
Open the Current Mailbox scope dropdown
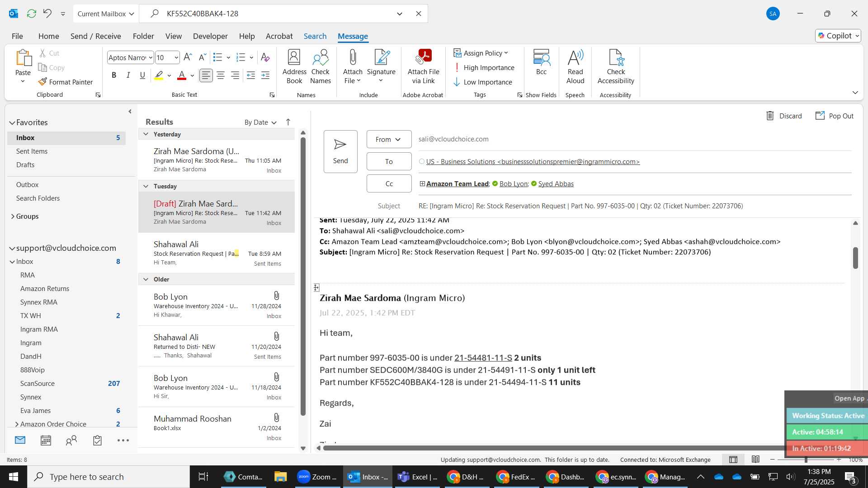tap(106, 14)
